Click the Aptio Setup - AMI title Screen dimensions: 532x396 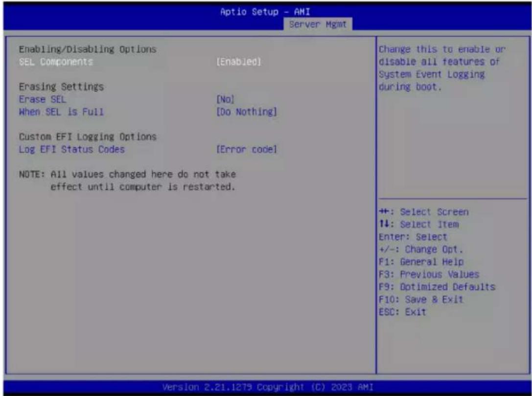265,12
